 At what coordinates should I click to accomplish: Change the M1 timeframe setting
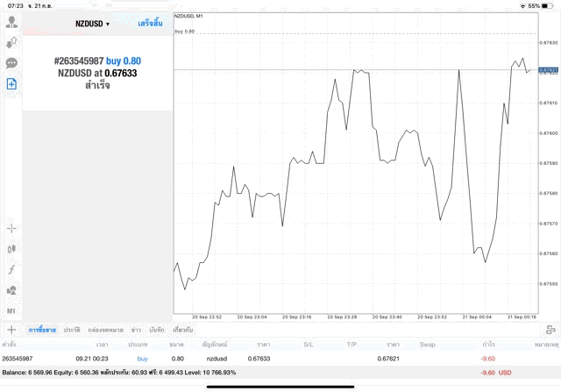[11, 310]
